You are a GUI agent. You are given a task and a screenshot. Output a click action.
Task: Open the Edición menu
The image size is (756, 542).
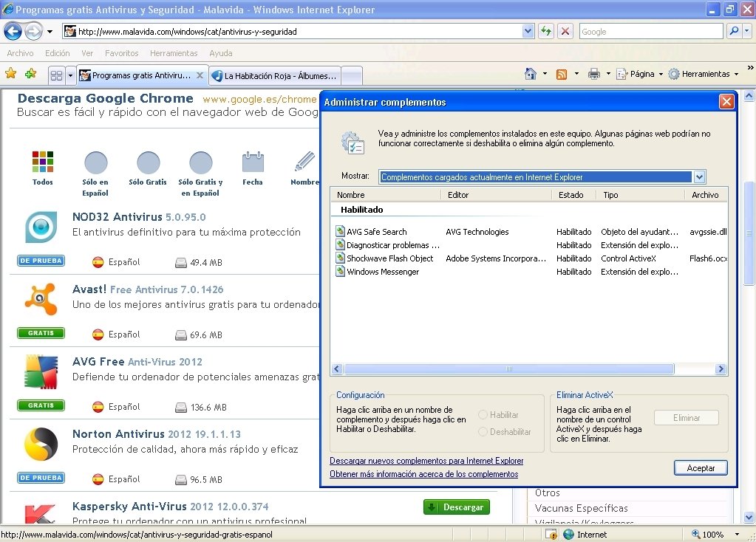tap(58, 53)
